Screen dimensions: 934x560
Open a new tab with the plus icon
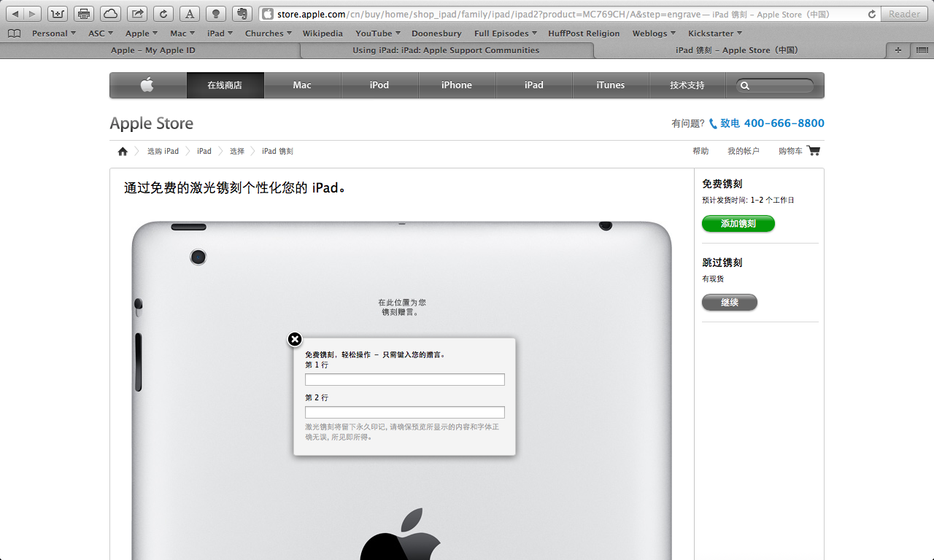[898, 50]
